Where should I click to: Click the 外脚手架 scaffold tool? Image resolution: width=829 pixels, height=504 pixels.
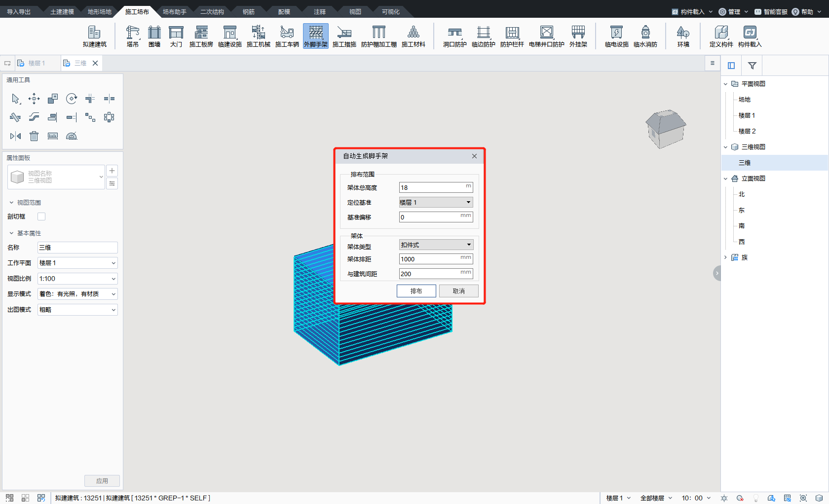coord(316,36)
